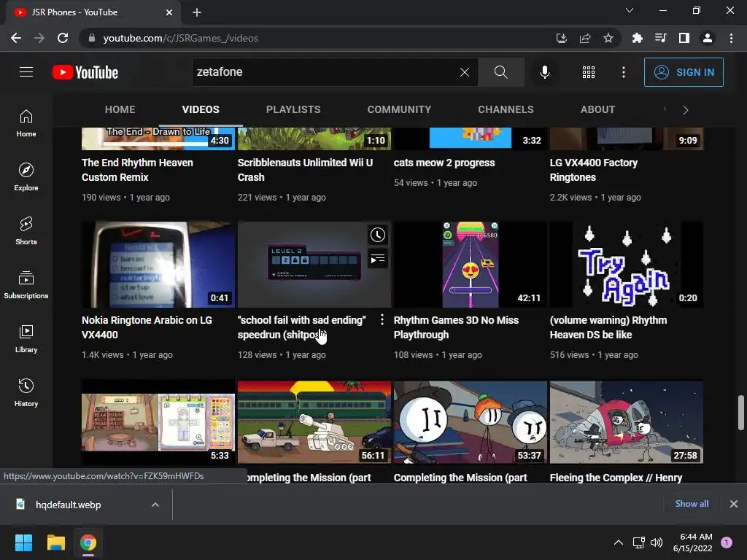747x560 pixels.
Task: Open the YouTube hamburger guide menu
Action: click(26, 72)
